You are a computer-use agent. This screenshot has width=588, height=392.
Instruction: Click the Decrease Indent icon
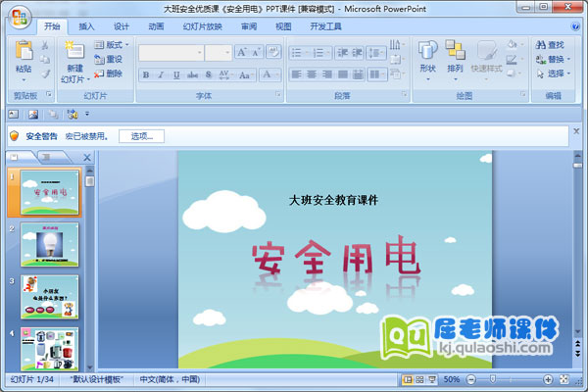pos(342,53)
